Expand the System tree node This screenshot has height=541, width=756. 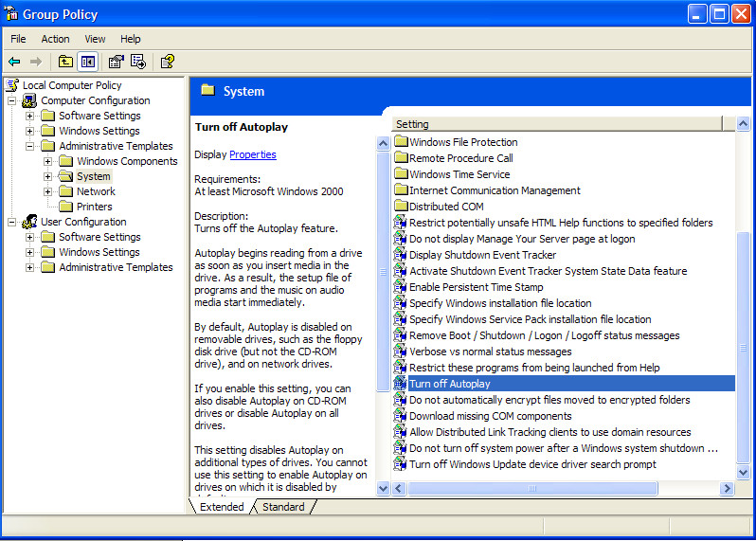47,176
